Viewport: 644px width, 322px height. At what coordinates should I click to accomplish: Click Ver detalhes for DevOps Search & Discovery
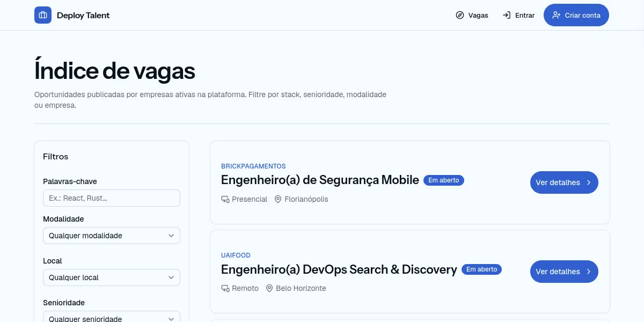564,272
